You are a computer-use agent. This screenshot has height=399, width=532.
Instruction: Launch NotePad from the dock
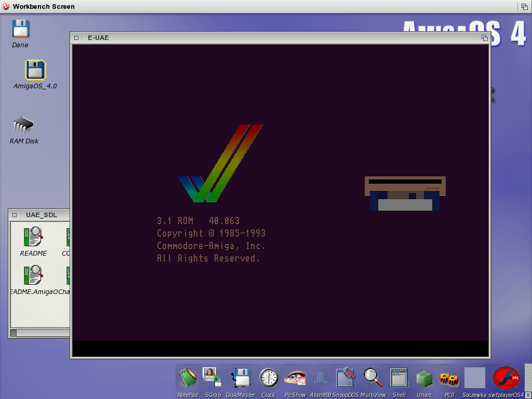(x=188, y=377)
